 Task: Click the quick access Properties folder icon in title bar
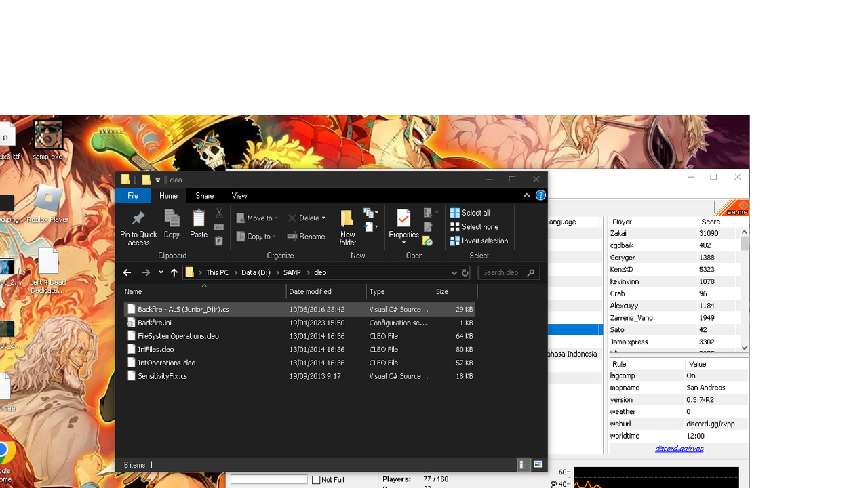(x=125, y=180)
